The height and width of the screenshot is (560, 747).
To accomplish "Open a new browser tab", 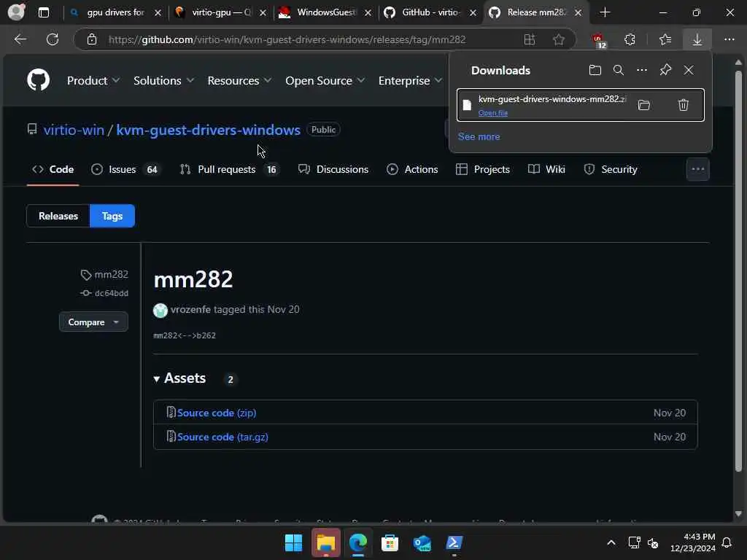I will (x=605, y=12).
